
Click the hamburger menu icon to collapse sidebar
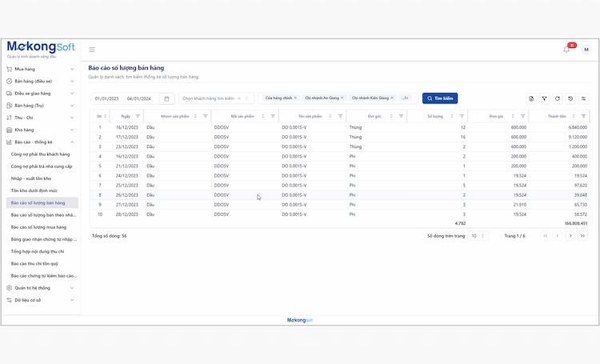pos(92,50)
